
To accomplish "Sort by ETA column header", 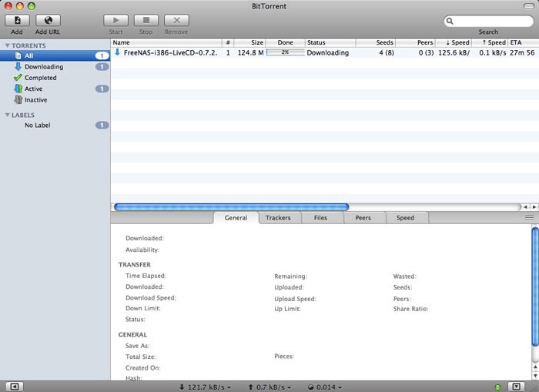I will [523, 42].
